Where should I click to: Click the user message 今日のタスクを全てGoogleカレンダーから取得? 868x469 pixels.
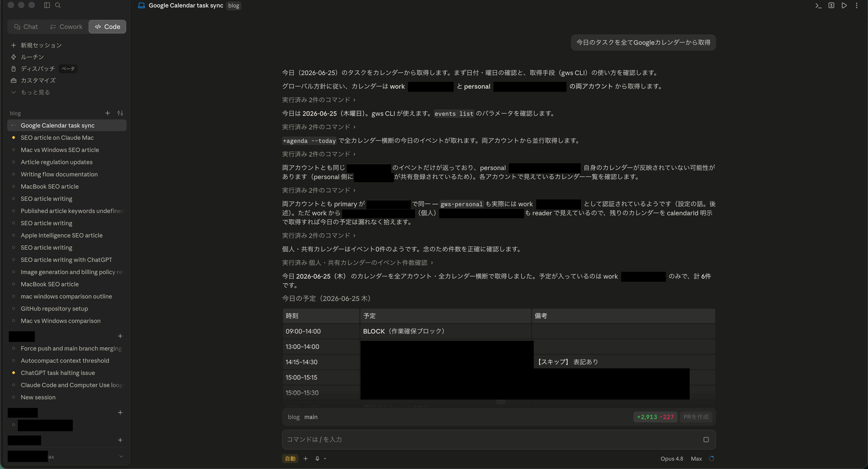(x=643, y=43)
